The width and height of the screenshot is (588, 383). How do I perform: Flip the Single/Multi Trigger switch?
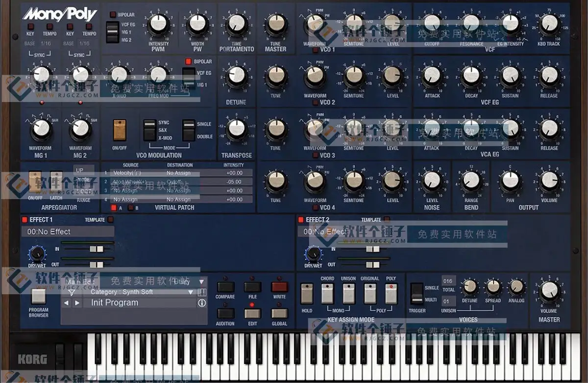click(x=417, y=293)
